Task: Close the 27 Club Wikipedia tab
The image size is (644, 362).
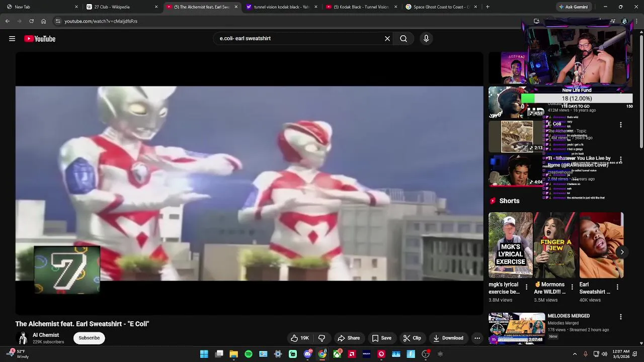Action: (x=156, y=7)
